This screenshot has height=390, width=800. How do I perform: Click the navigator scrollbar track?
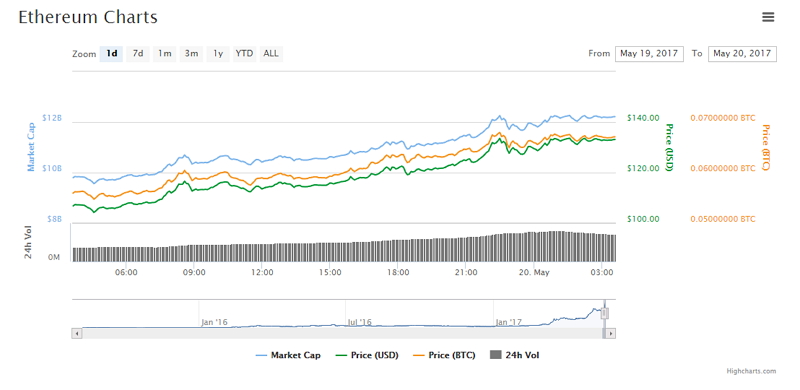pyautogui.click(x=342, y=333)
